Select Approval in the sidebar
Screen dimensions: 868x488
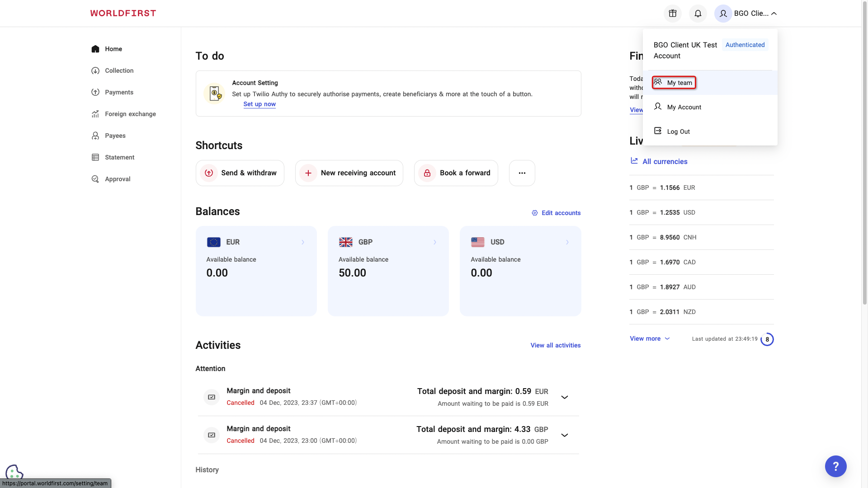117,179
